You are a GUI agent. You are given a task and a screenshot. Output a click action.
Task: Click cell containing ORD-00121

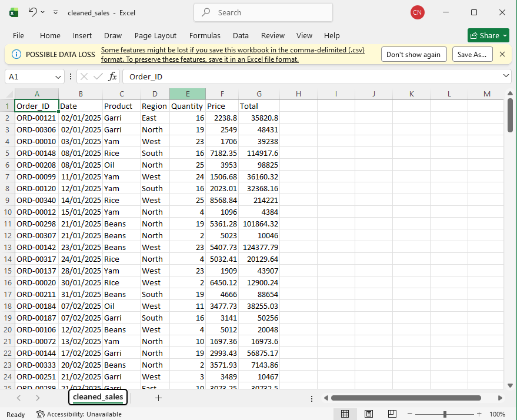tap(36, 118)
